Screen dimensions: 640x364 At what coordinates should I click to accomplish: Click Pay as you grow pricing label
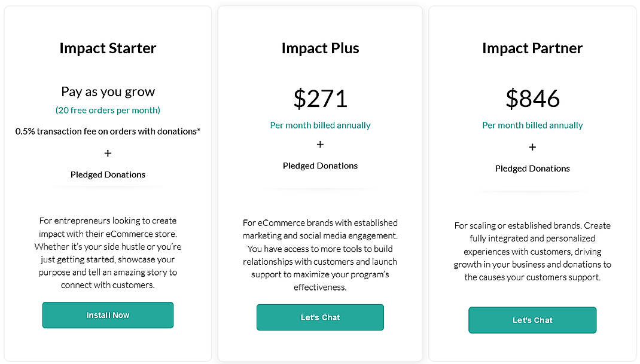[x=108, y=91]
